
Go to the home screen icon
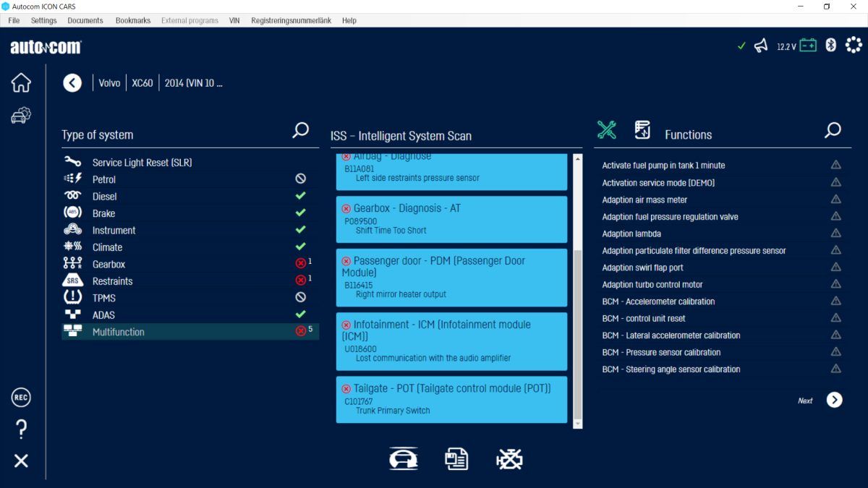point(21,82)
